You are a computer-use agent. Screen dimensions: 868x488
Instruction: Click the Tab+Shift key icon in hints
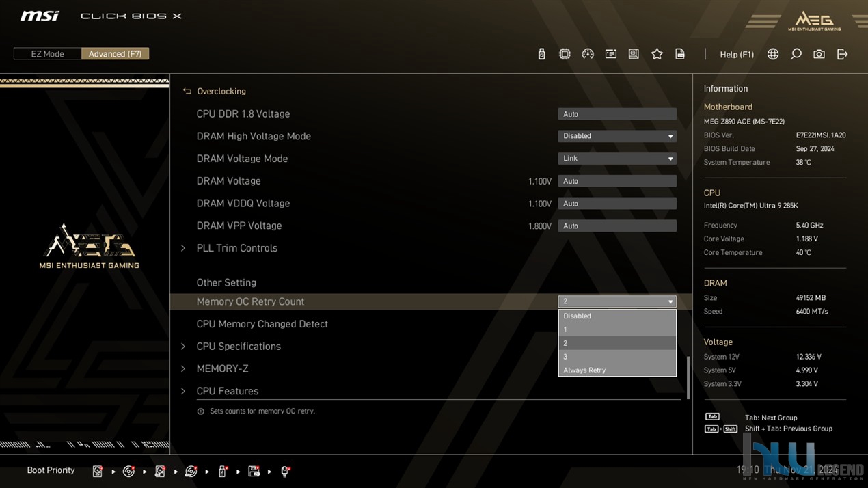coord(721,429)
